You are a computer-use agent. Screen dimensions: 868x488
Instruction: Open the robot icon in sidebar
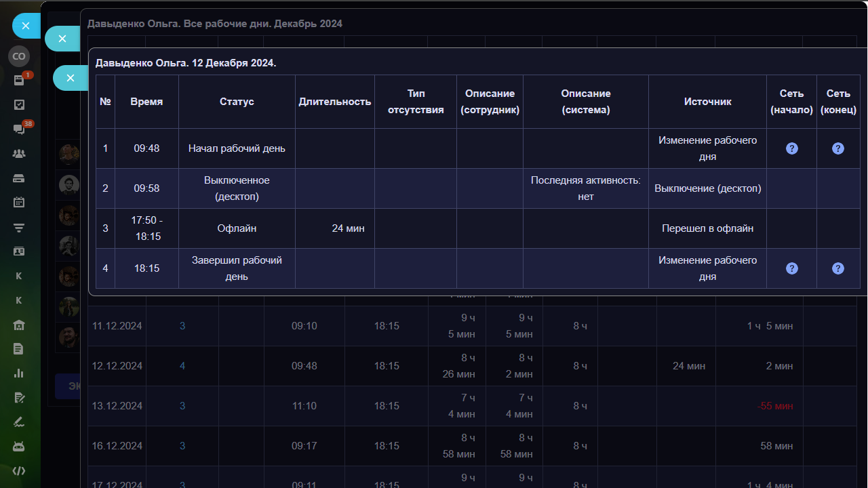click(x=19, y=446)
